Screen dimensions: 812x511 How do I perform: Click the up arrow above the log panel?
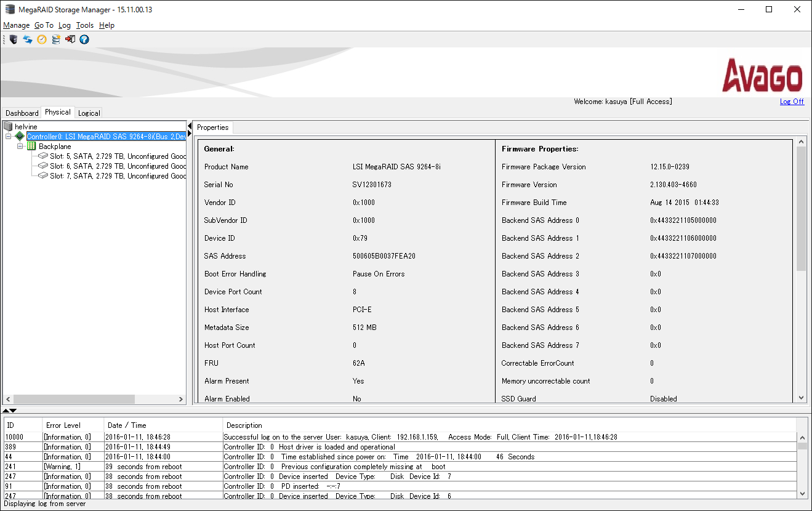pyautogui.click(x=6, y=410)
